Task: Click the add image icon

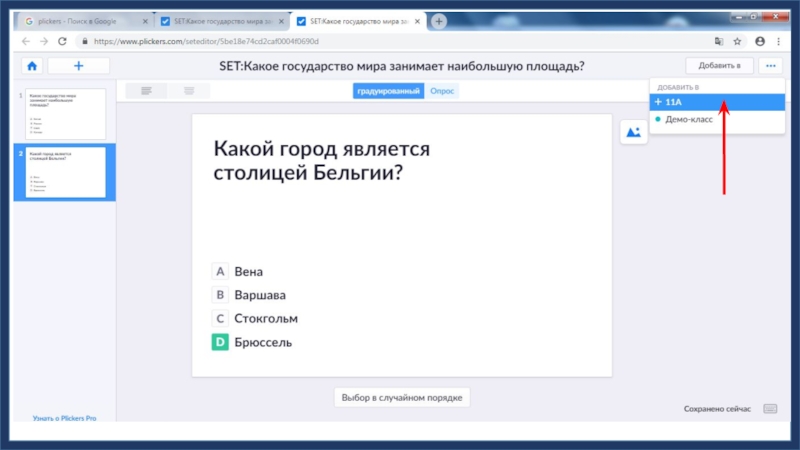Action: [633, 132]
